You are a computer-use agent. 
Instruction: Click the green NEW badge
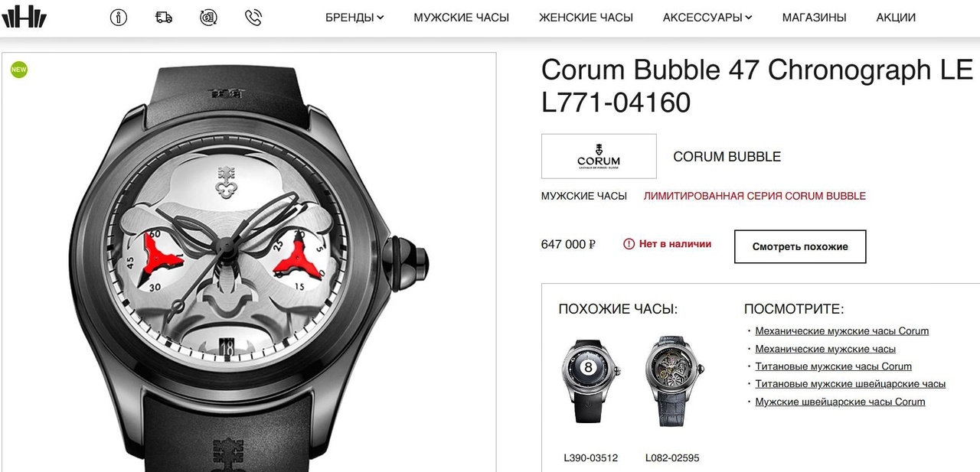[x=19, y=70]
